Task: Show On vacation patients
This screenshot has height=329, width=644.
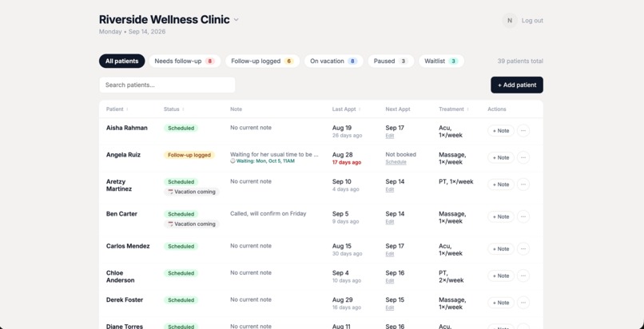Action: [x=333, y=61]
